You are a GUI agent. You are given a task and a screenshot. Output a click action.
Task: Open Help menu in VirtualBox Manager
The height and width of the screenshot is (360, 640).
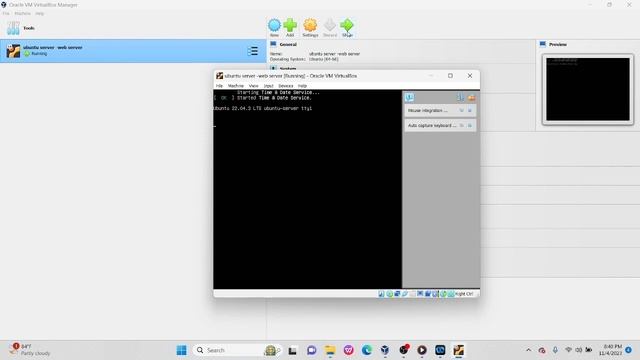(x=39, y=13)
